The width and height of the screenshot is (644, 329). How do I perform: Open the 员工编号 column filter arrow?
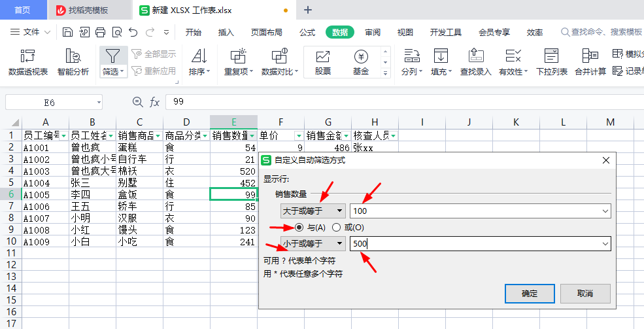64,136
